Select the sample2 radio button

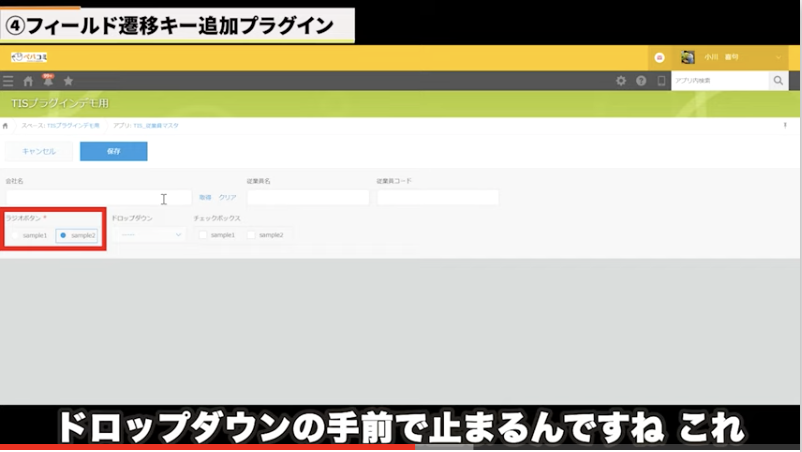coord(63,235)
